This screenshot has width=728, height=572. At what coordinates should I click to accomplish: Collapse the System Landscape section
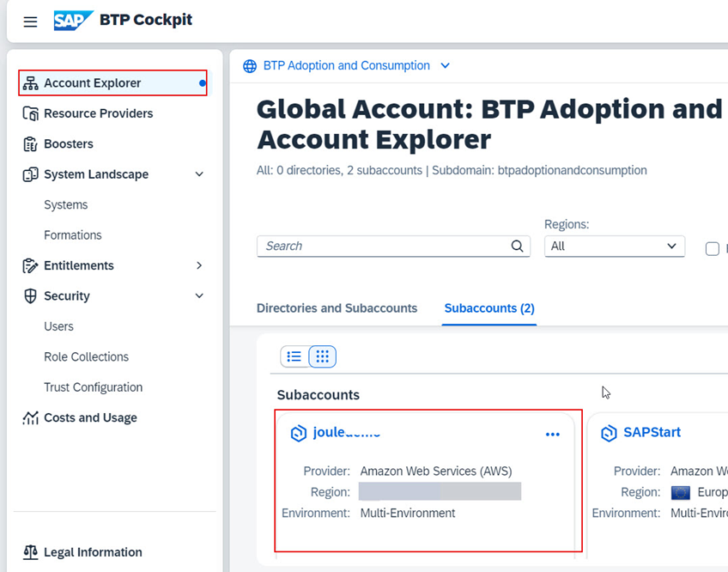pos(199,174)
